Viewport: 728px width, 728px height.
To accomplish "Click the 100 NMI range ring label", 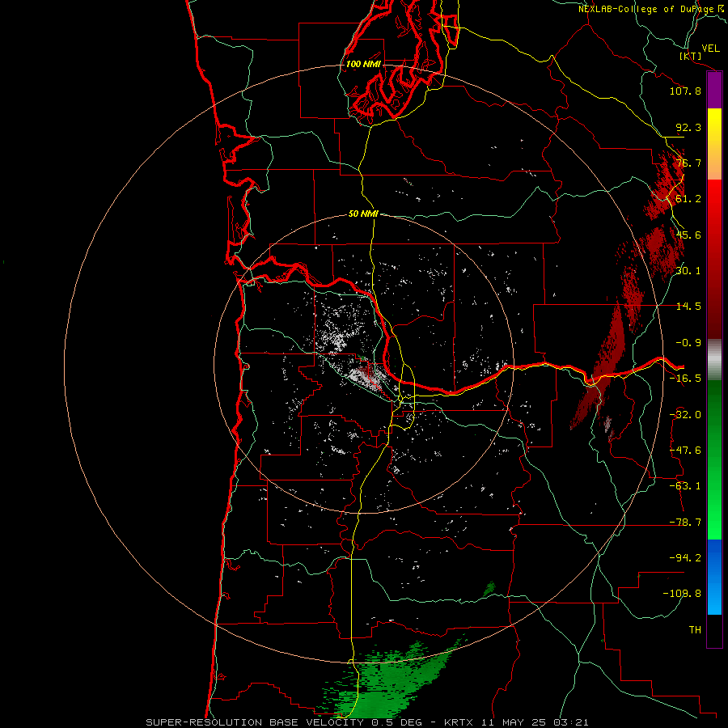I will pos(363,64).
